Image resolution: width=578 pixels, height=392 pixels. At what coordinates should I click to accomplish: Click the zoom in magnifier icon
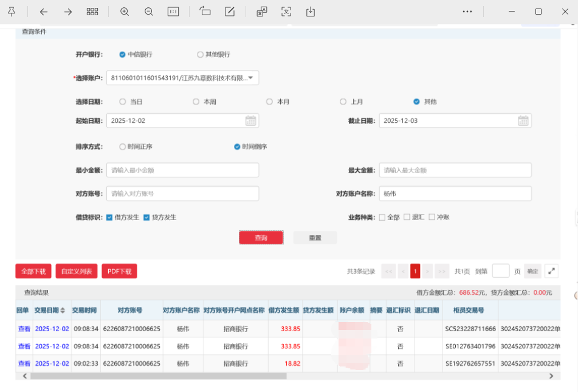coord(125,12)
